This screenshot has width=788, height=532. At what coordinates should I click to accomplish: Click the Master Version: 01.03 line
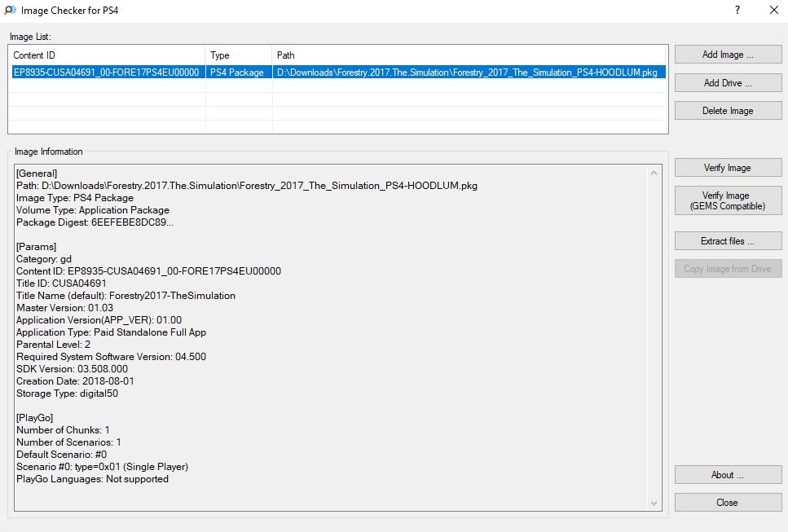65,307
